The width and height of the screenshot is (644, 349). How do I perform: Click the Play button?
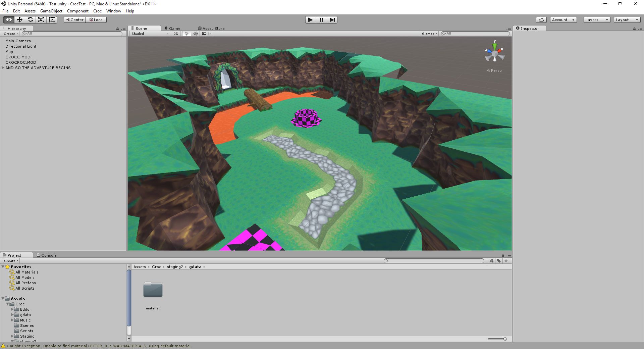tap(311, 20)
